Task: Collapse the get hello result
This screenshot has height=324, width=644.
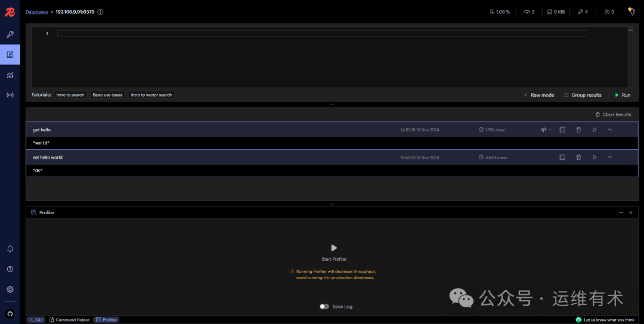Action: point(609,129)
